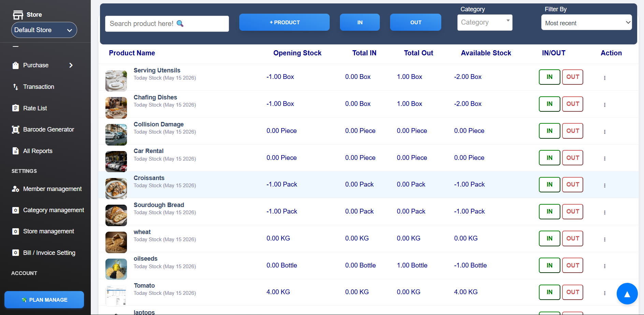Open All Reports
644x315 pixels.
click(38, 151)
